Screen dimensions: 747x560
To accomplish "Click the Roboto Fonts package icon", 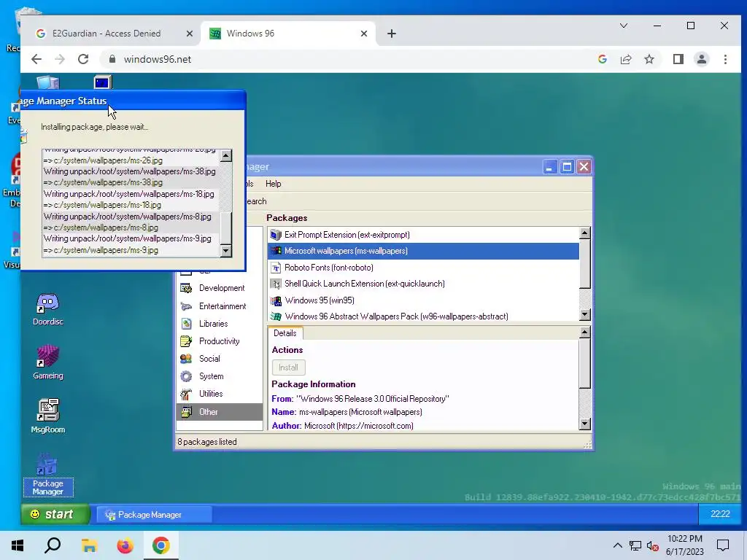I will tap(275, 268).
